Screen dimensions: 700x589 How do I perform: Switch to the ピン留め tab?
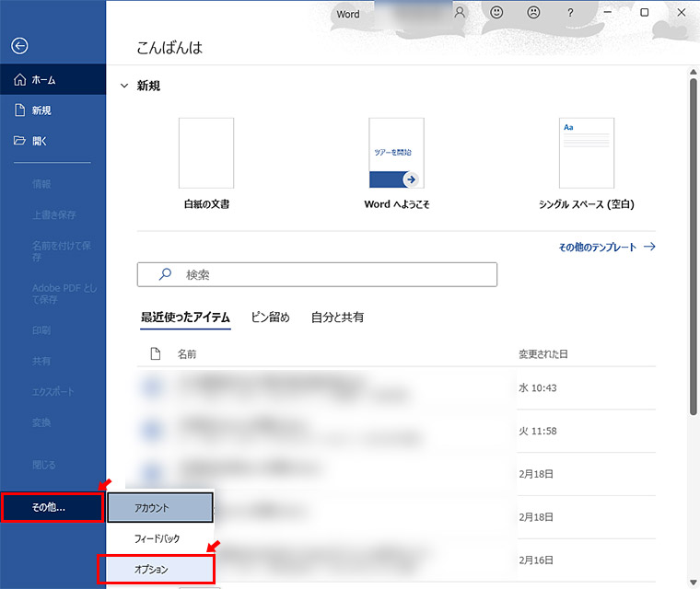pos(270,318)
